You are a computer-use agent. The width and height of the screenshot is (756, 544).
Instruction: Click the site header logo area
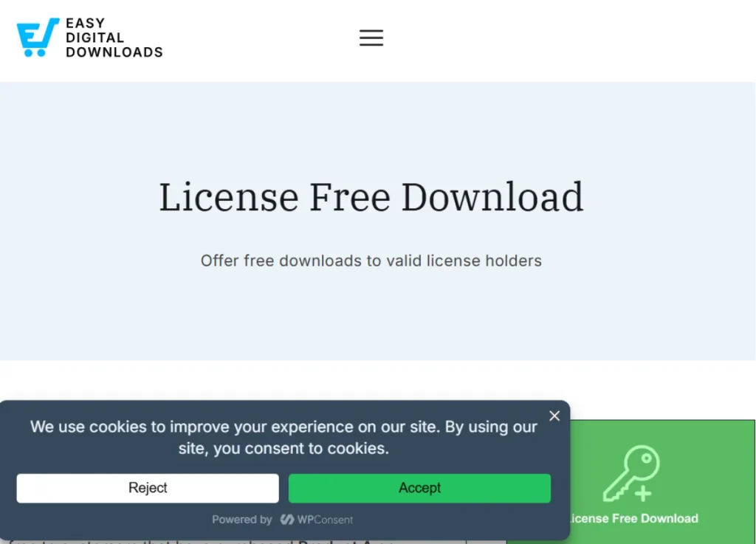(89, 36)
